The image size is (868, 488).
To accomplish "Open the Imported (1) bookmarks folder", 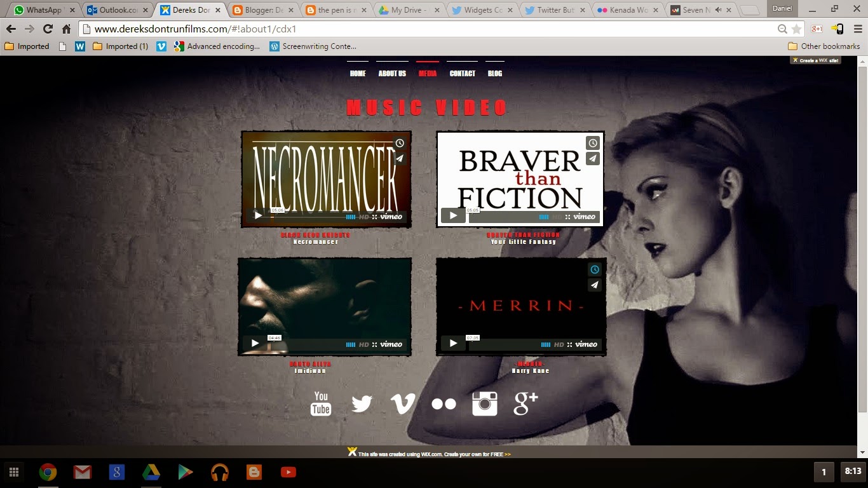I will pyautogui.click(x=121, y=46).
